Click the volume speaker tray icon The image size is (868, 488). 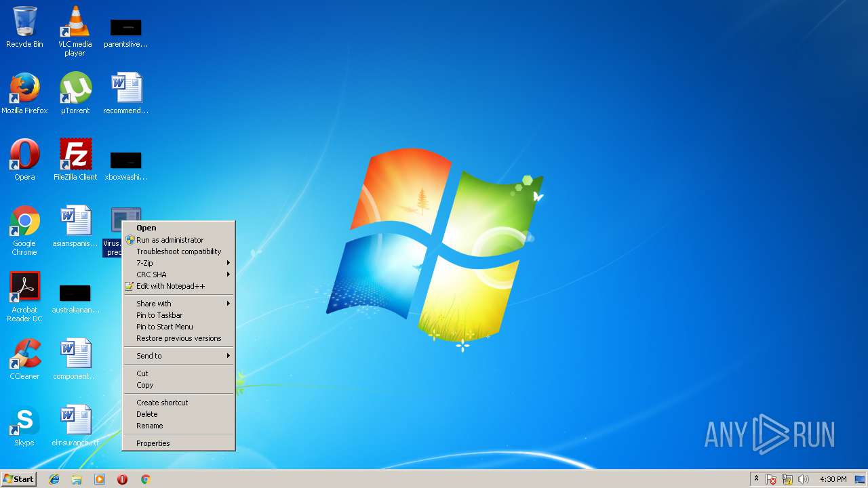pyautogui.click(x=804, y=479)
